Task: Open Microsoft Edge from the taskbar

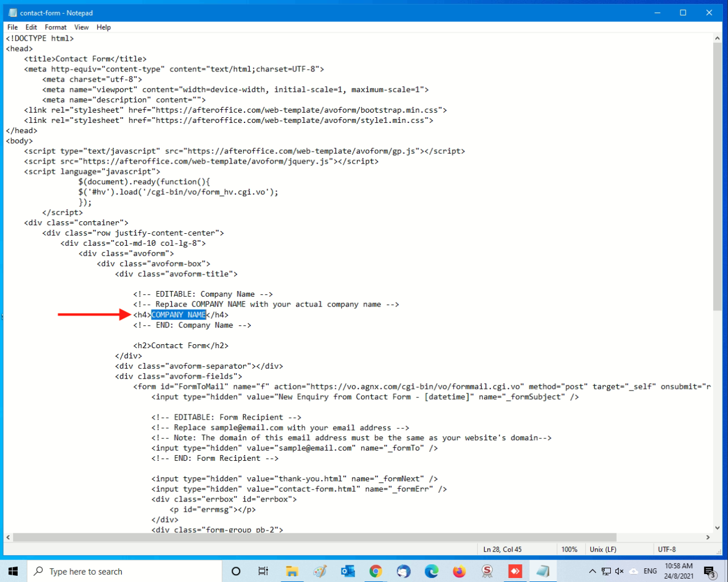Action: point(431,571)
